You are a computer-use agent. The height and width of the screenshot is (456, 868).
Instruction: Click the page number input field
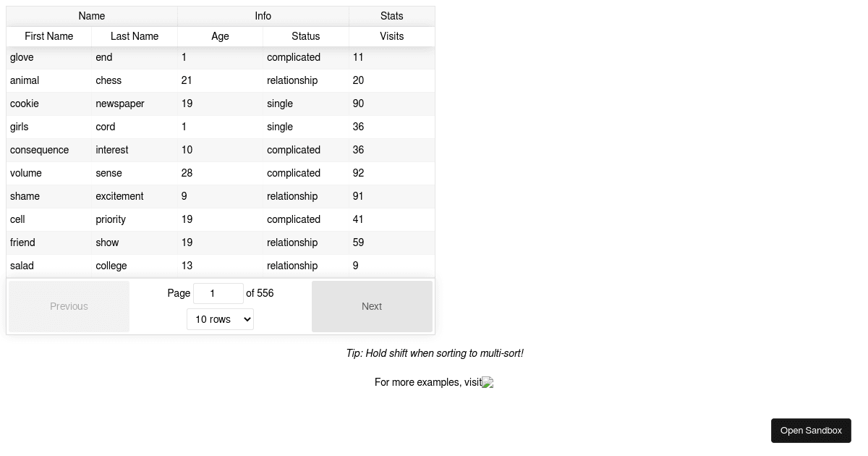pos(218,293)
